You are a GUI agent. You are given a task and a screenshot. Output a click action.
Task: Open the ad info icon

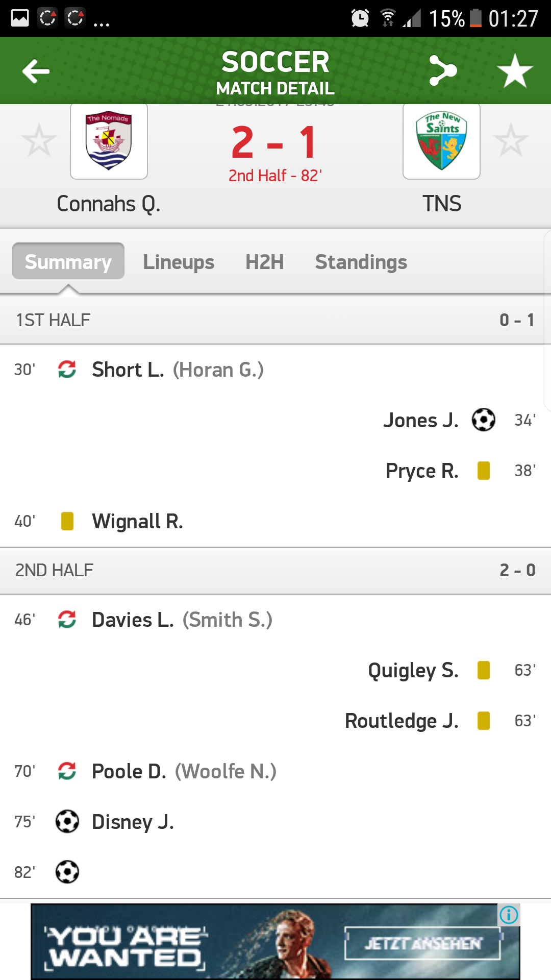[x=509, y=915]
